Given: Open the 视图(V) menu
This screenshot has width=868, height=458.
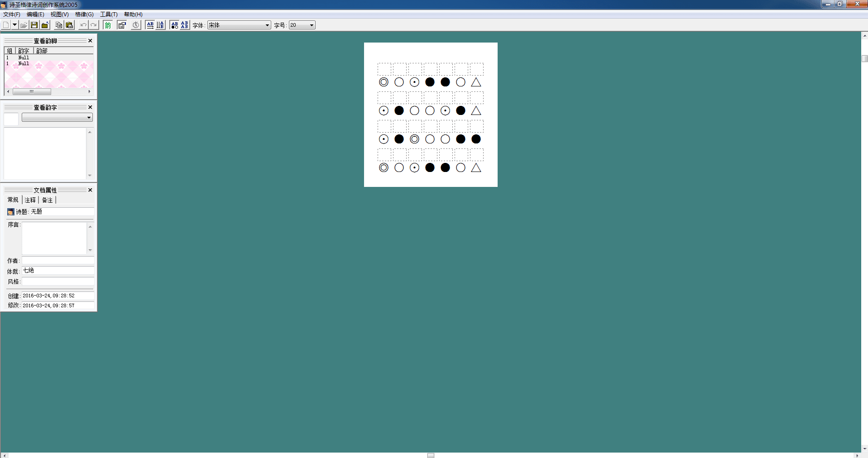Looking at the screenshot, I should [x=60, y=14].
